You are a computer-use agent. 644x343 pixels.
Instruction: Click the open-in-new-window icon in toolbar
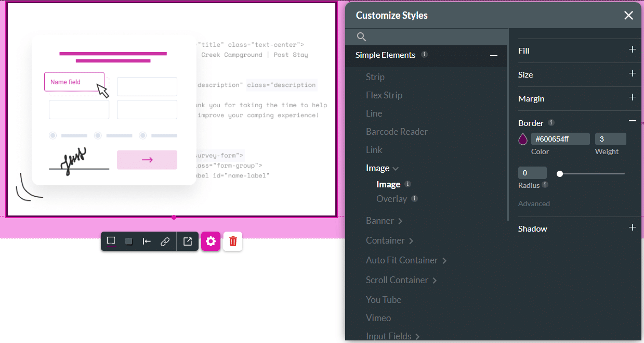pos(188,242)
